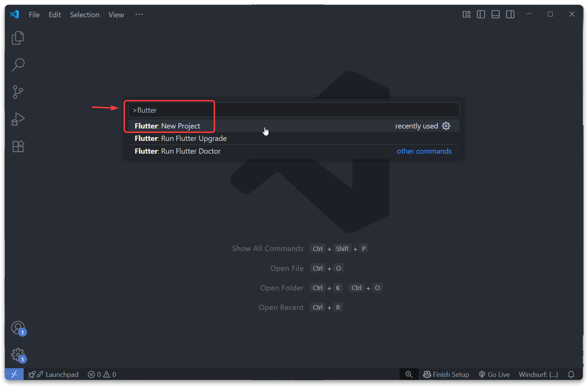
Task: Open the Source Control view icon
Action: click(x=18, y=92)
